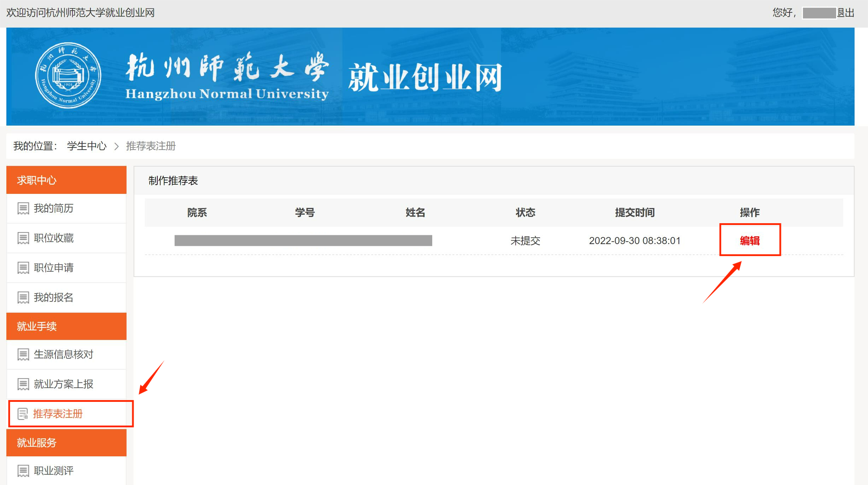The image size is (868, 485).
Task: Click the 职业测评 list icon
Action: (23, 470)
